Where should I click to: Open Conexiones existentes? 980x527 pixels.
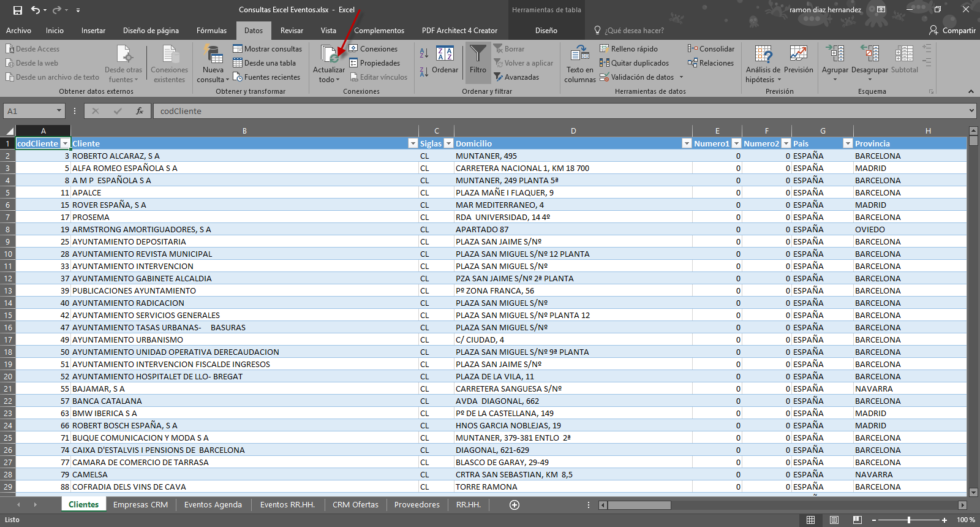(x=170, y=64)
